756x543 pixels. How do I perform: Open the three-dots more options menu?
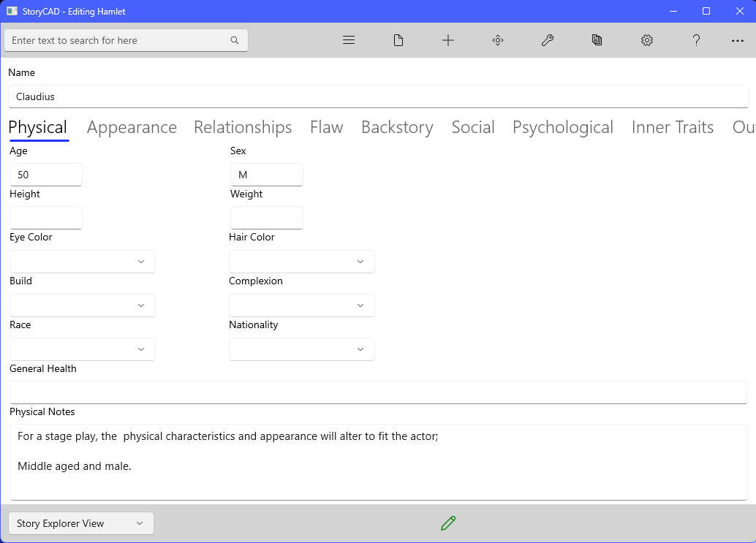(x=737, y=41)
